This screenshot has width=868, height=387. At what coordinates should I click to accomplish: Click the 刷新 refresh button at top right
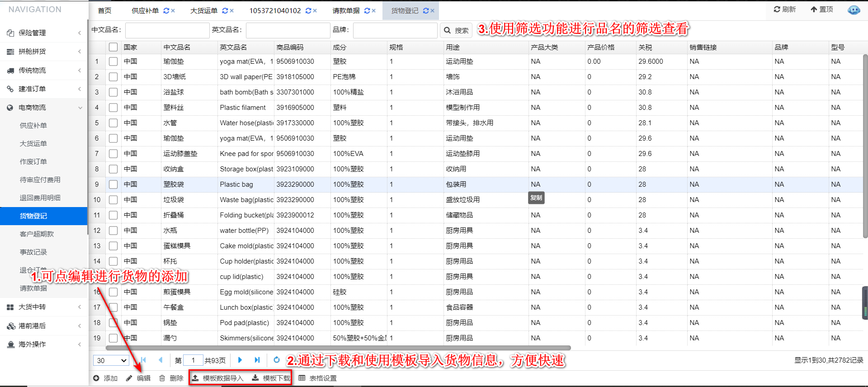(785, 9)
